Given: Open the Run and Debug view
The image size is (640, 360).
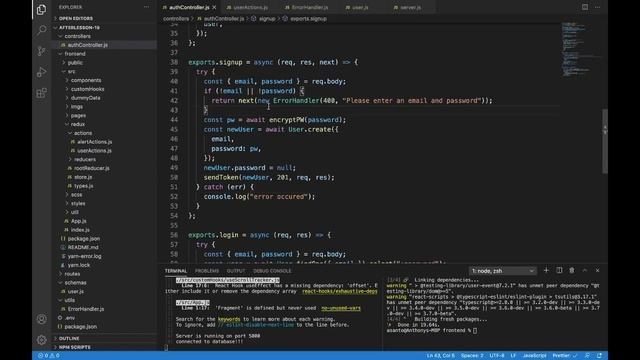Looking at the screenshot, I should 41,72.
